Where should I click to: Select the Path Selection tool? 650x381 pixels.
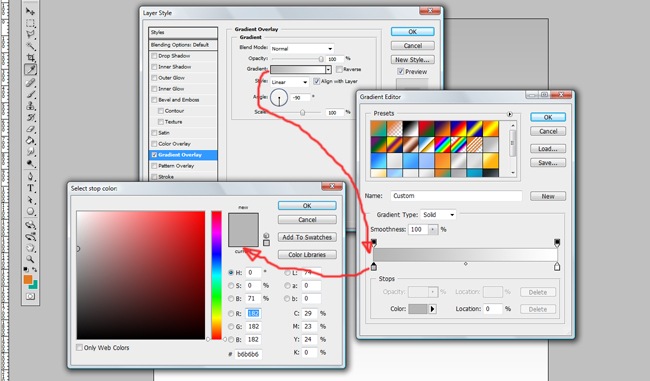(x=30, y=200)
